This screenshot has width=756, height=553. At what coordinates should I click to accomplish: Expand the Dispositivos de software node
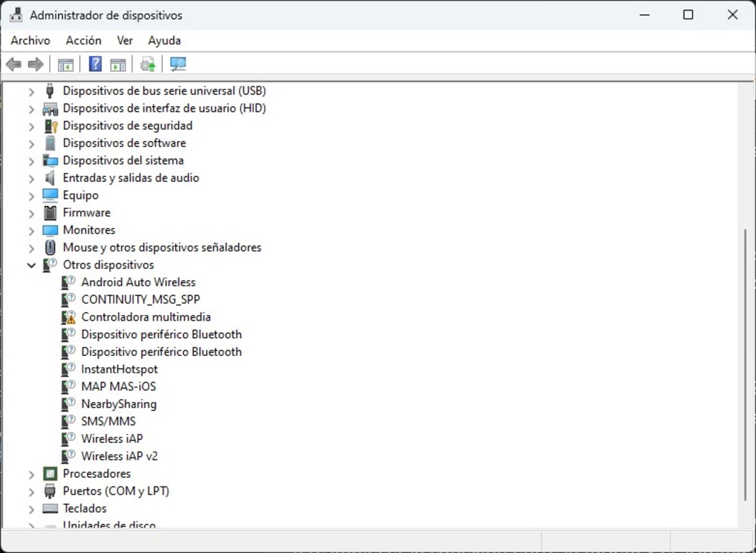click(31, 144)
